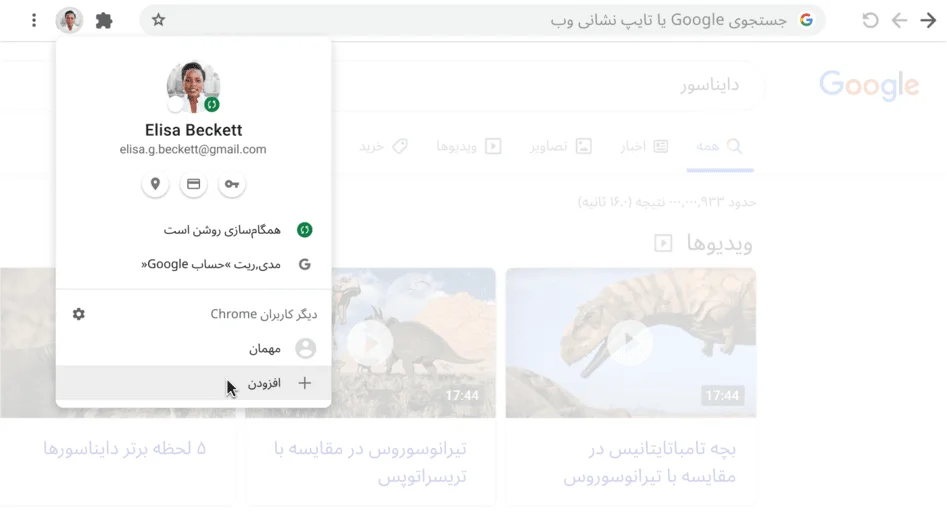
Task: Open مدیریت «حساب Google» entry
Action: click(193, 264)
